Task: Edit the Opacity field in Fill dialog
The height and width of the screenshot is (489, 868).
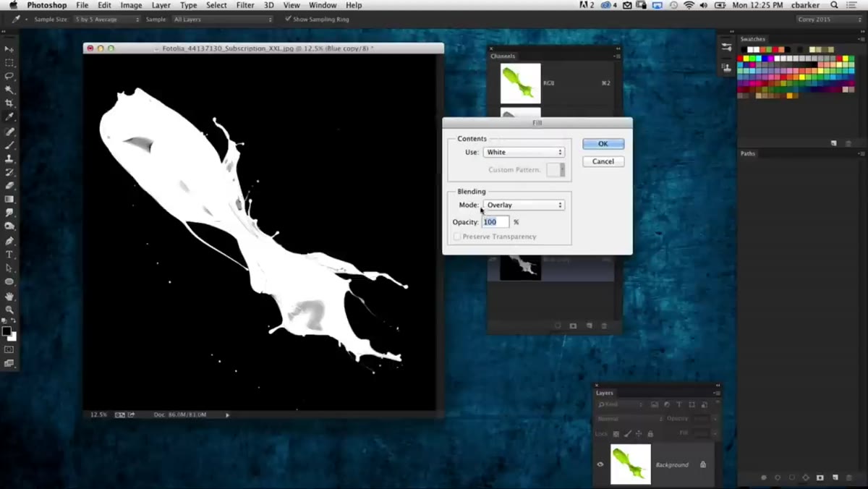Action: pyautogui.click(x=495, y=222)
